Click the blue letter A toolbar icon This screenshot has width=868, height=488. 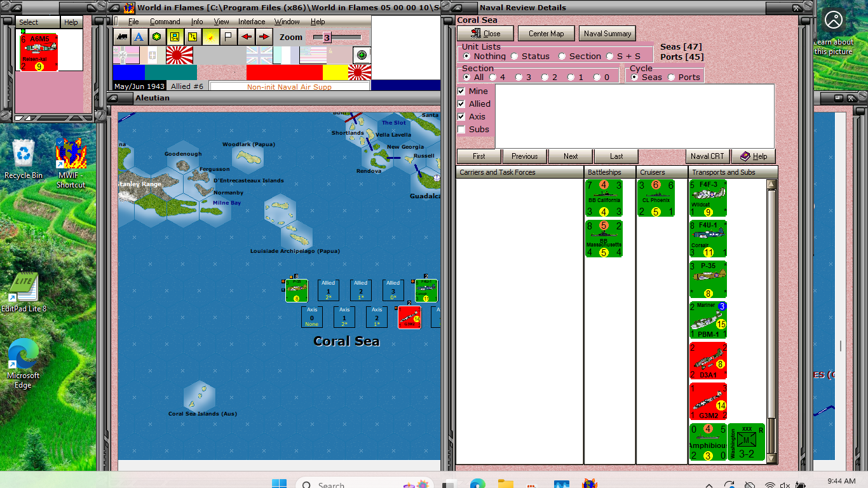[139, 37]
